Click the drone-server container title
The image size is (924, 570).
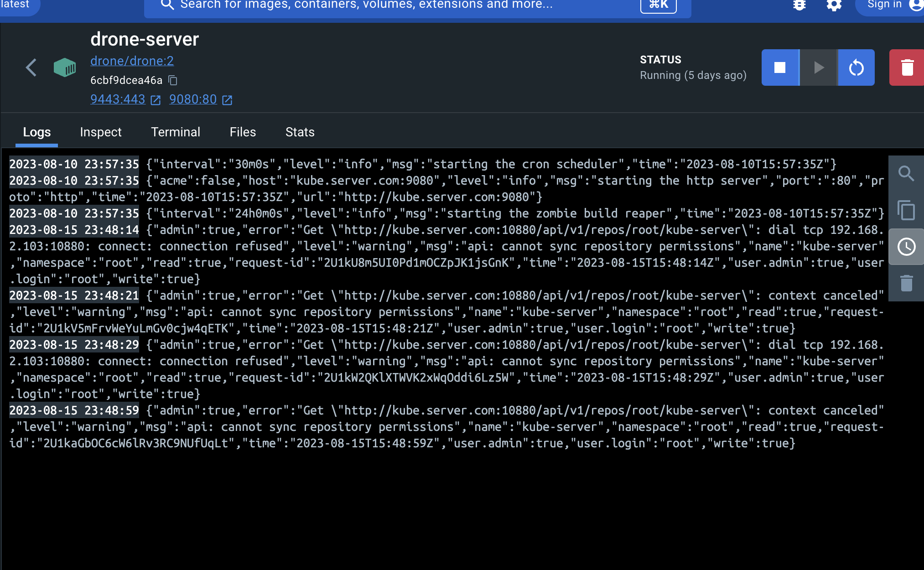coord(145,39)
